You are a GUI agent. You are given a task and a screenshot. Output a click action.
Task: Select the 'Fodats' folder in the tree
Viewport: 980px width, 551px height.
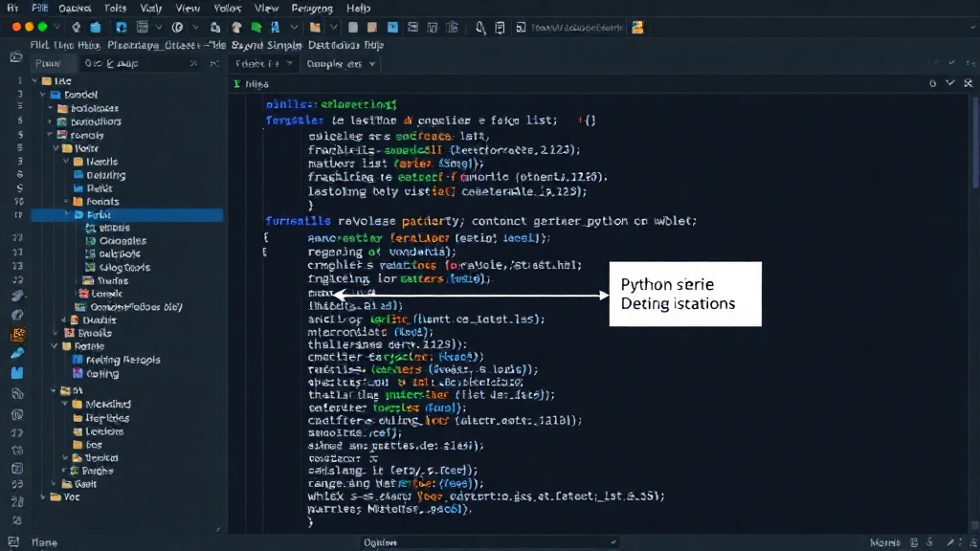[x=97, y=202]
